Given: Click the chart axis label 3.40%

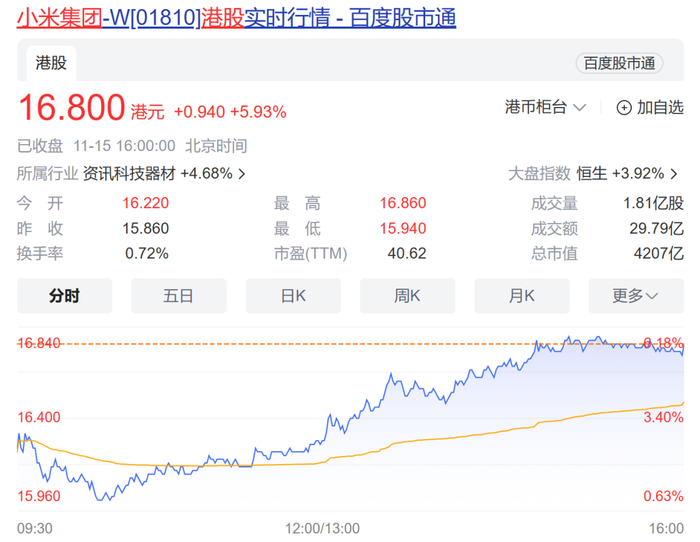Looking at the screenshot, I should 663,417.
